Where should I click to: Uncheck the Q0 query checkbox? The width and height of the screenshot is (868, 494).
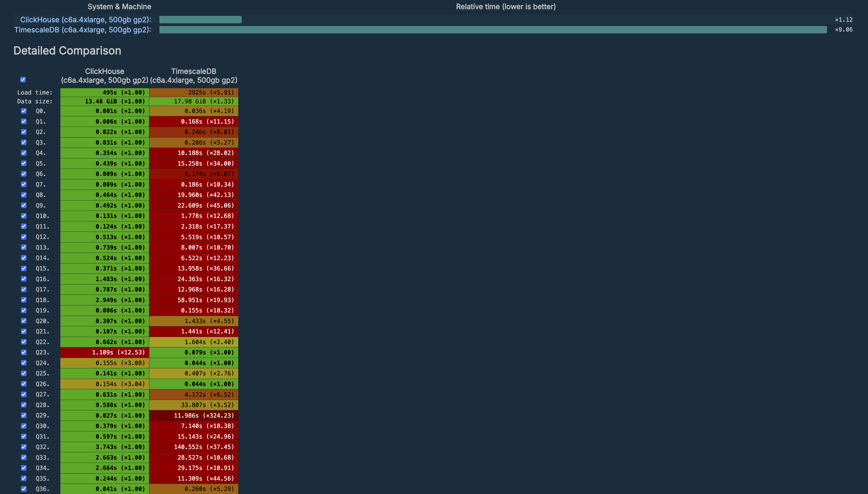pos(24,111)
